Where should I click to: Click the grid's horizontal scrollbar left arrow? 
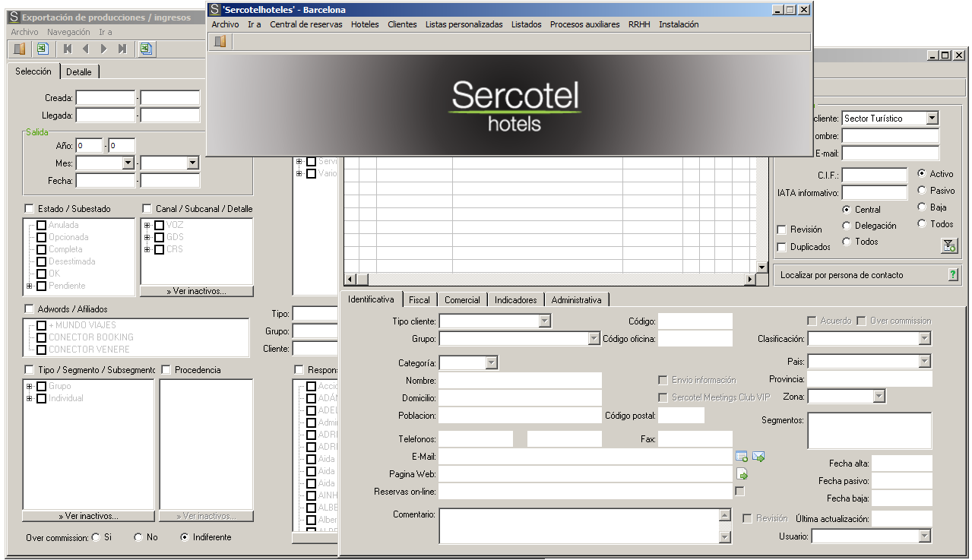tap(350, 280)
